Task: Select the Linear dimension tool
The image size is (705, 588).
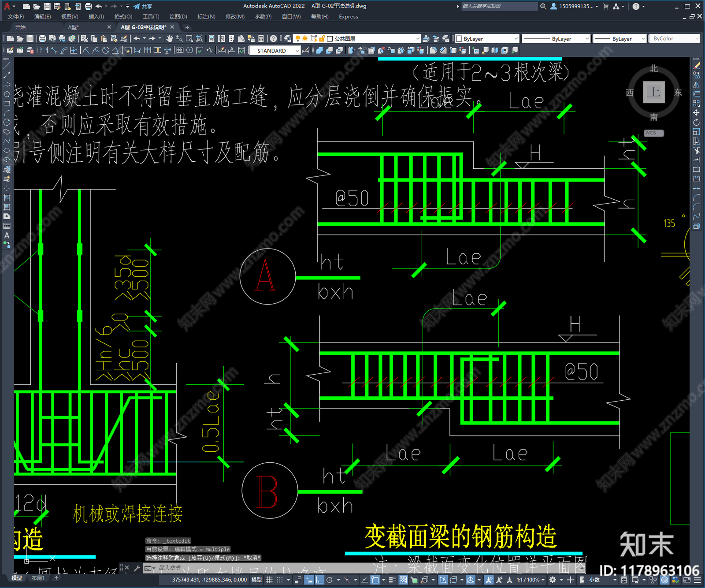Action: pyautogui.click(x=44, y=50)
